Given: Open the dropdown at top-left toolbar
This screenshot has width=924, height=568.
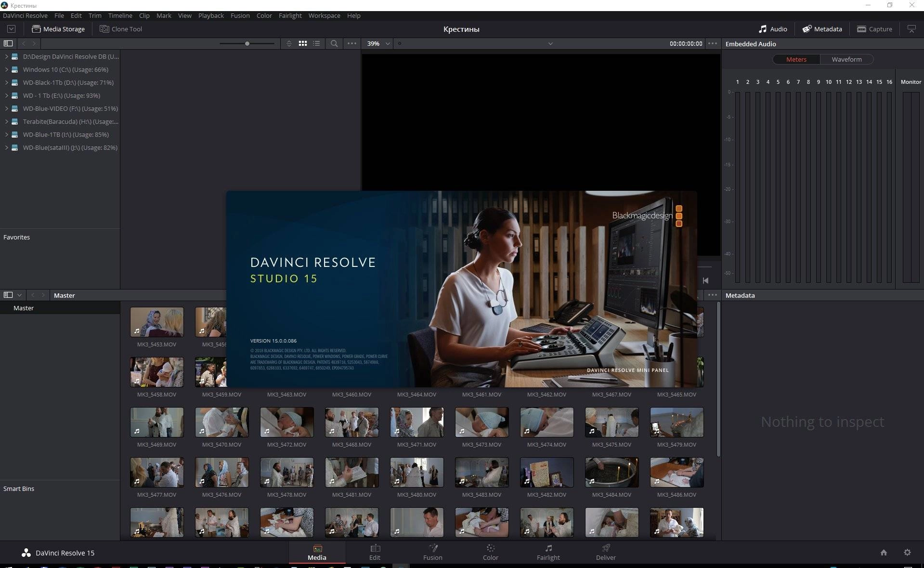Looking at the screenshot, I should coord(11,29).
